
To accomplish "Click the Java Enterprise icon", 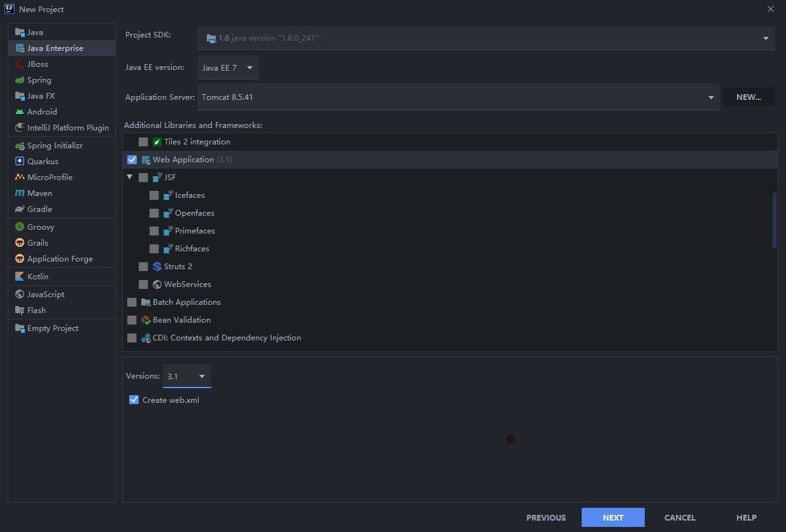I will (20, 48).
